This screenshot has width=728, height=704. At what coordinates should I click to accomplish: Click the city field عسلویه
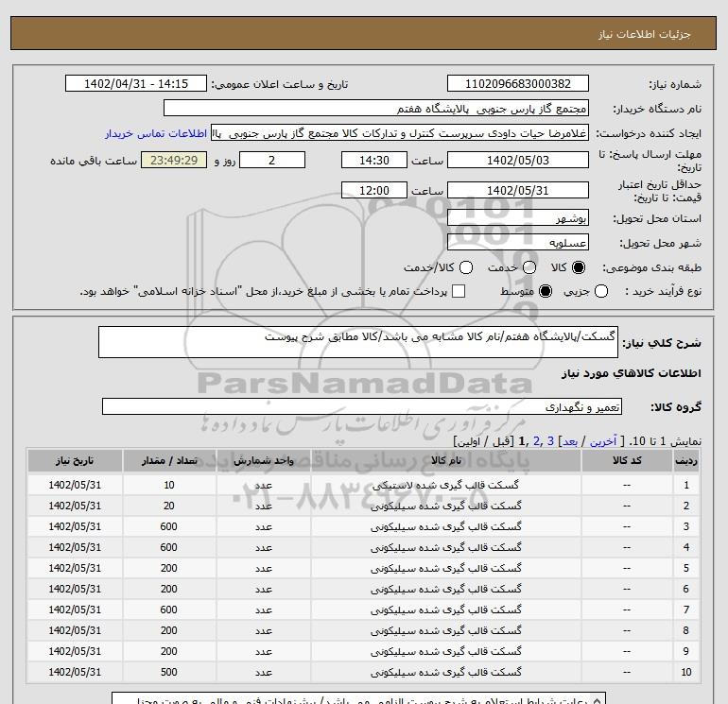coord(518,242)
